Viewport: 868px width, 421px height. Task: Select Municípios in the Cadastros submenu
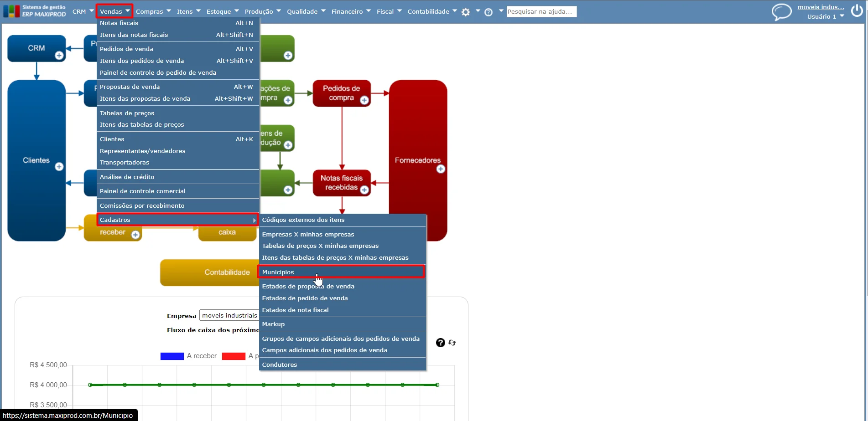[x=342, y=272]
